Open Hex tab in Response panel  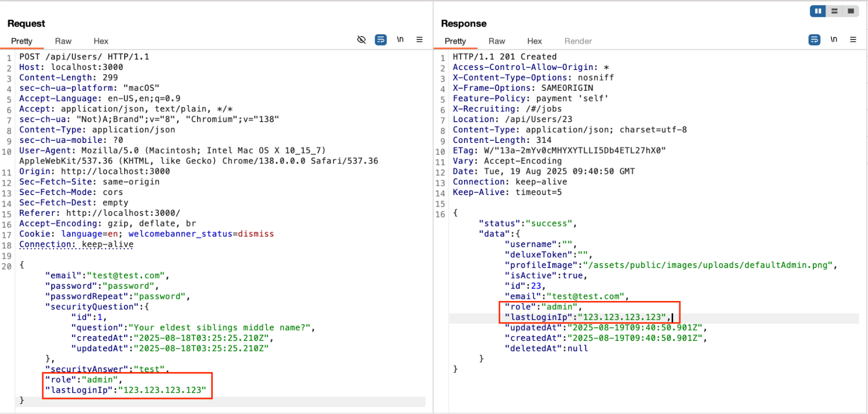534,41
